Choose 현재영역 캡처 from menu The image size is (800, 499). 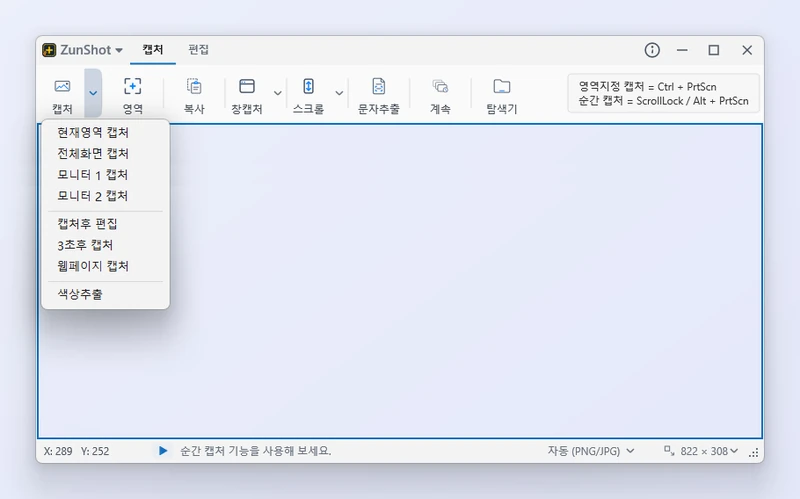point(105,133)
